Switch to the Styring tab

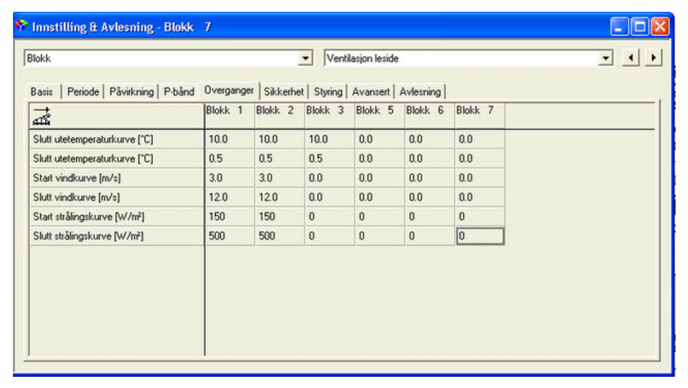(328, 92)
